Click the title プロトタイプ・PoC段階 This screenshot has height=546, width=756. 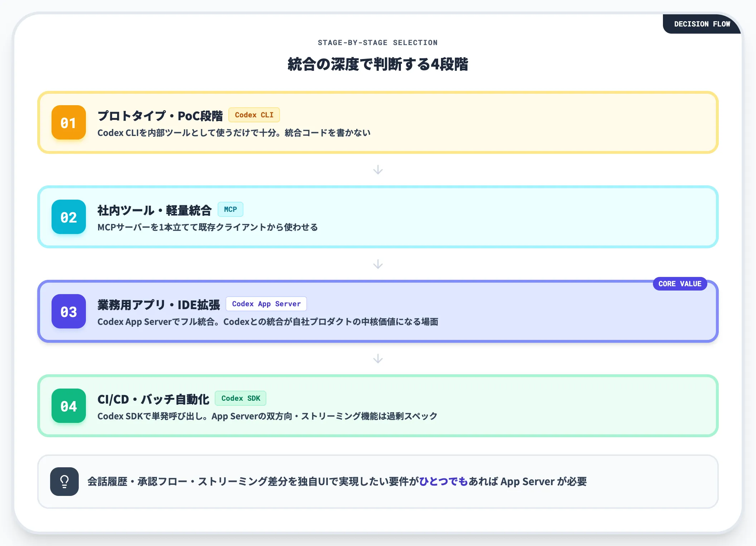coord(160,116)
